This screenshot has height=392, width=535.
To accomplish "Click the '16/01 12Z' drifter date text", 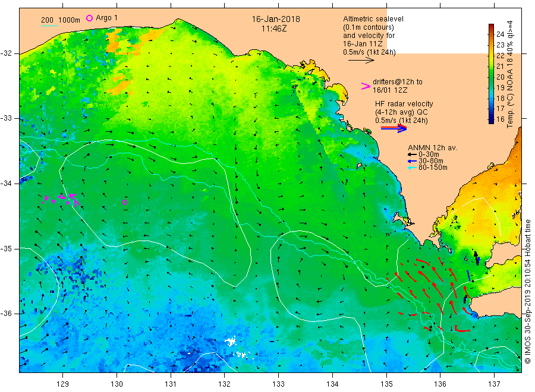I will pyautogui.click(x=389, y=90).
